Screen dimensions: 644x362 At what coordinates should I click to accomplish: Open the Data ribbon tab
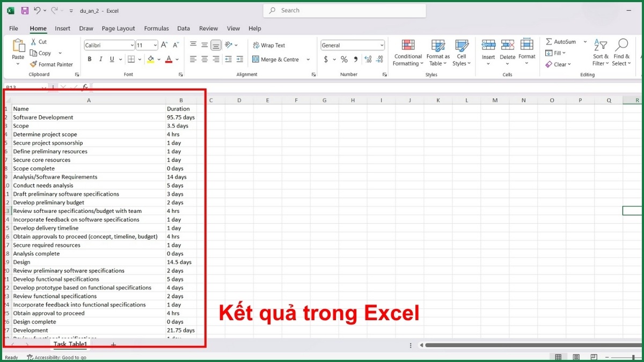183,28
